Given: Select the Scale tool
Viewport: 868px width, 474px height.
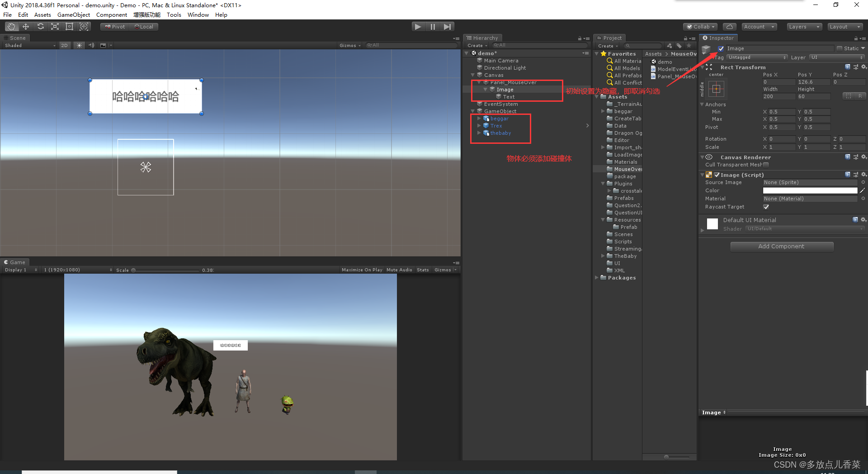Looking at the screenshot, I should (x=55, y=27).
